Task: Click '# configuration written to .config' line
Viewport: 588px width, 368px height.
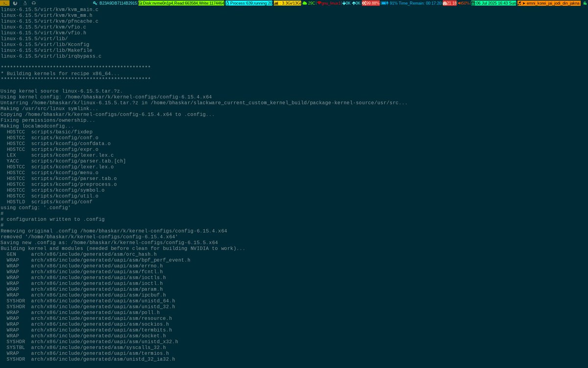Action: click(52, 219)
